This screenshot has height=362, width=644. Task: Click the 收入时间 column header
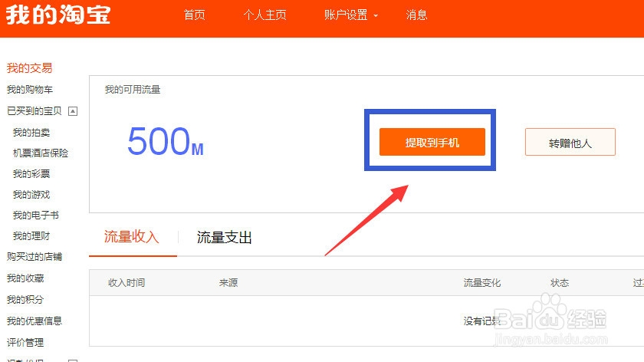click(x=127, y=283)
